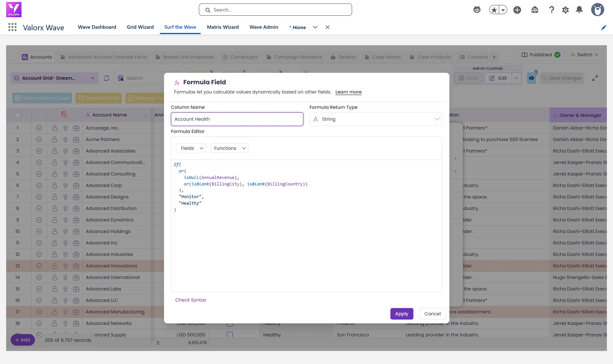Open the notifications bell
Viewport: 613px width, 364px height.
579,10
